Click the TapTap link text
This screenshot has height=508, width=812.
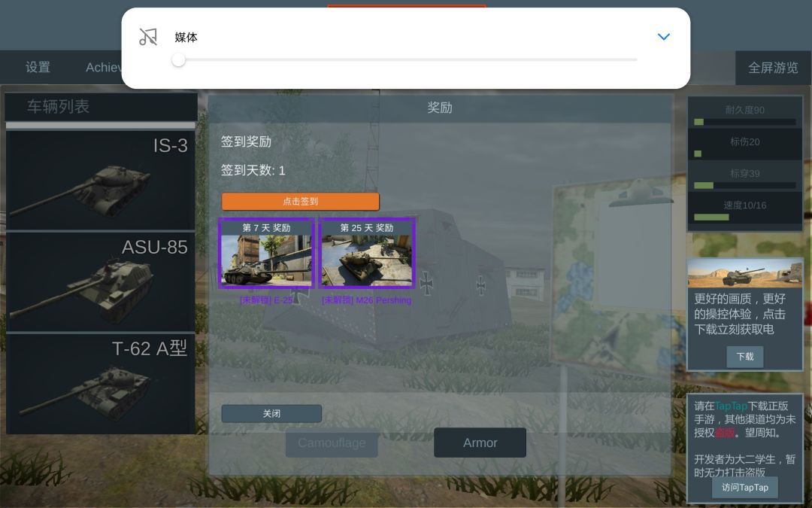(731, 406)
